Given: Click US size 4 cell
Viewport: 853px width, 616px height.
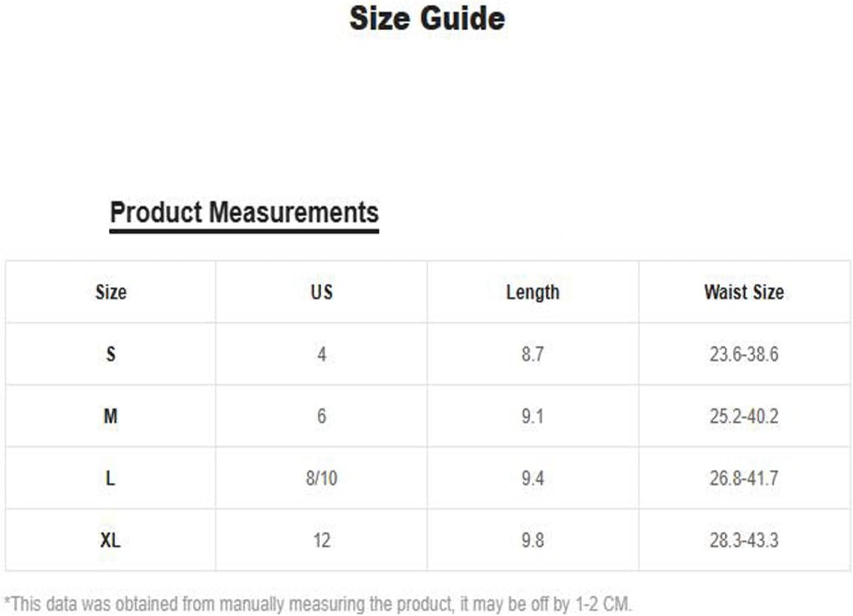Looking at the screenshot, I should coord(321,354).
